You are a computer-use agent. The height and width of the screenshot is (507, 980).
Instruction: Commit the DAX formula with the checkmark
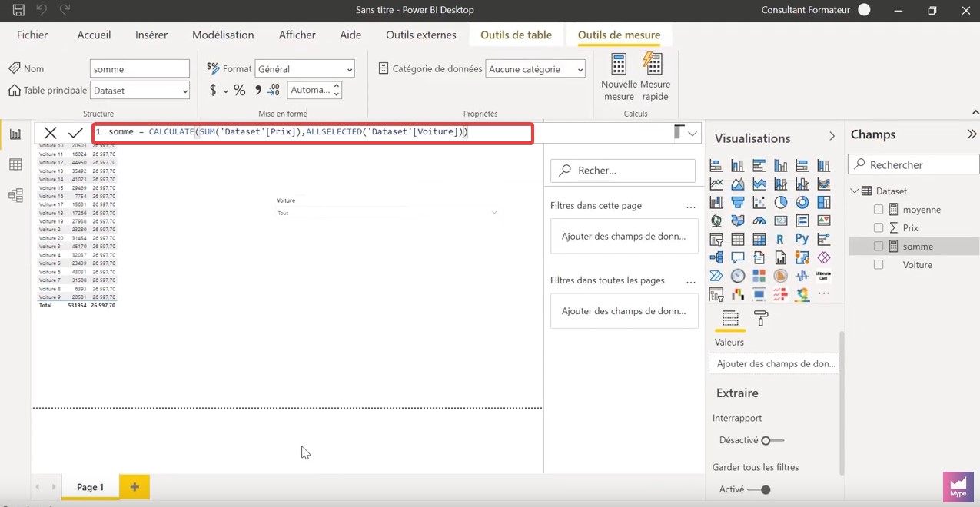tap(75, 133)
